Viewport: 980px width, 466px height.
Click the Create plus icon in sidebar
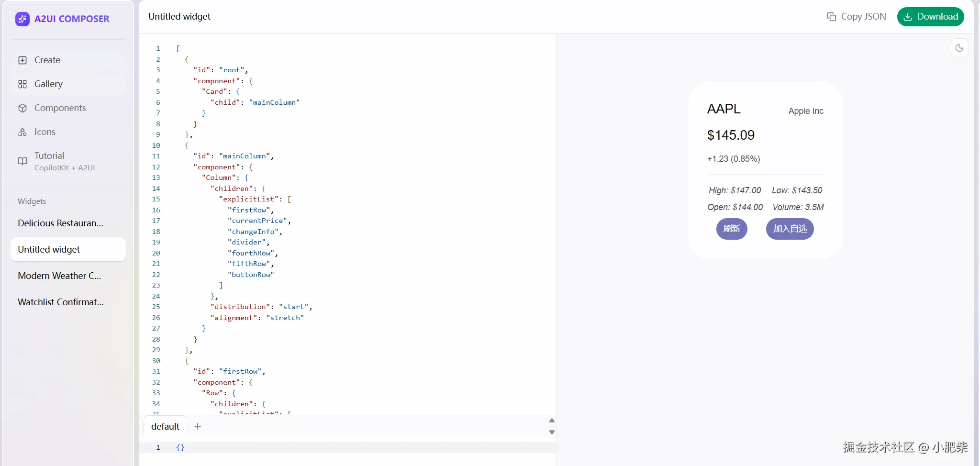click(22, 60)
